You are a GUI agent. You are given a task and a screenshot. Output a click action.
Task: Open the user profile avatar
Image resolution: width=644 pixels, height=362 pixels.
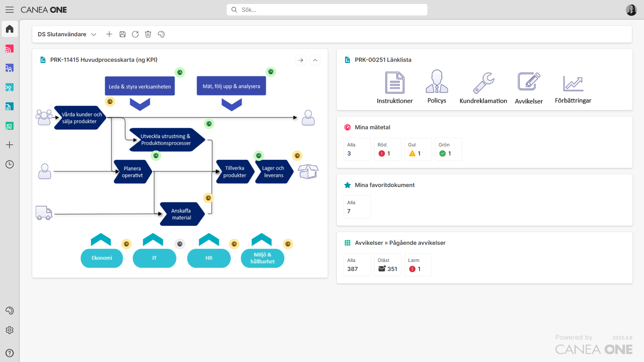tap(631, 10)
